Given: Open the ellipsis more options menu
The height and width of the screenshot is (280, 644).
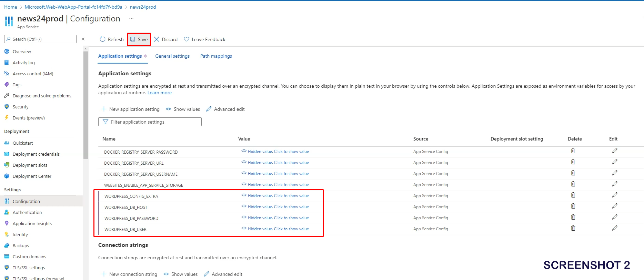Looking at the screenshot, I should [x=131, y=19].
